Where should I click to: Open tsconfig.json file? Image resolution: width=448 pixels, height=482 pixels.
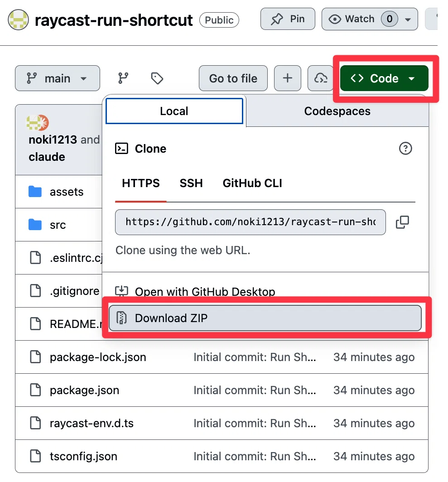(83, 457)
